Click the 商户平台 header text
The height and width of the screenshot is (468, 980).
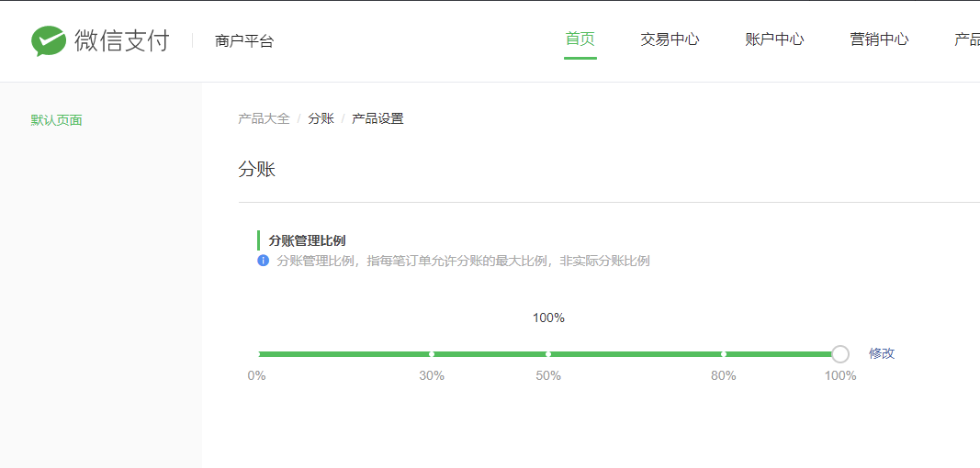pyautogui.click(x=244, y=41)
